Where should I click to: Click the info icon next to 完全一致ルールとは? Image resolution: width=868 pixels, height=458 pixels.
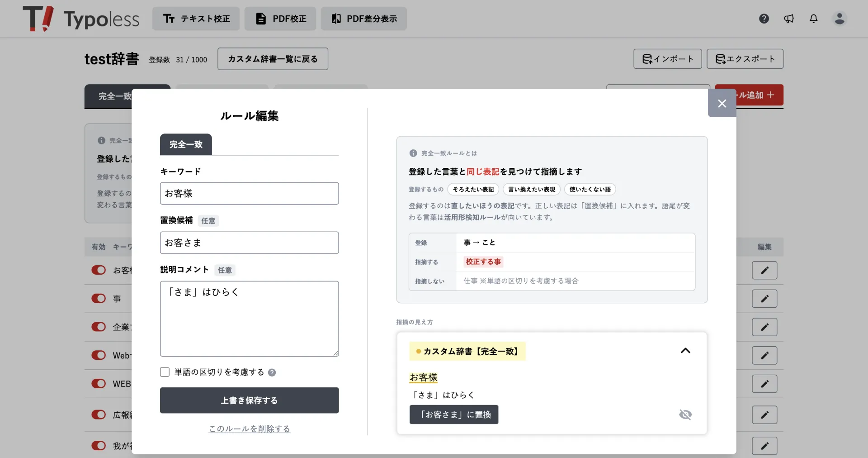point(413,153)
